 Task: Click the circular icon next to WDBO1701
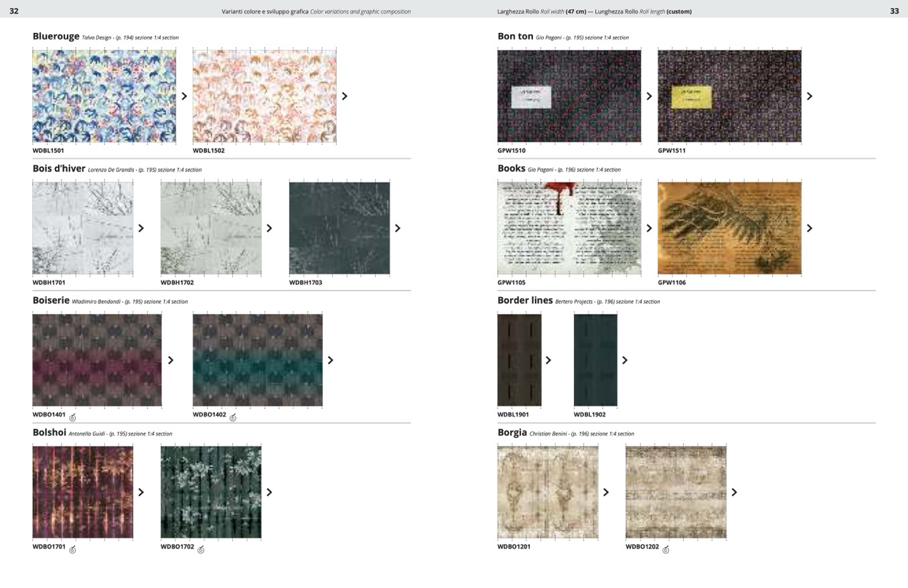coord(72,550)
